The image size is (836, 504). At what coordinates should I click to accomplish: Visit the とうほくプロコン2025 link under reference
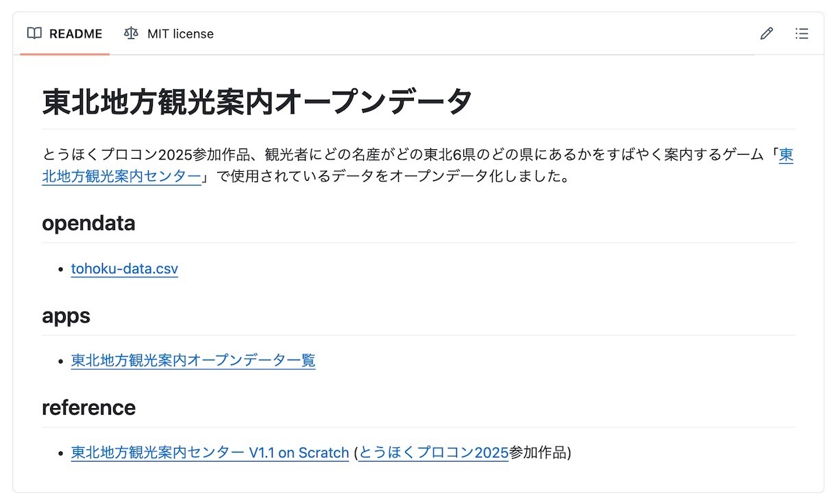[434, 453]
